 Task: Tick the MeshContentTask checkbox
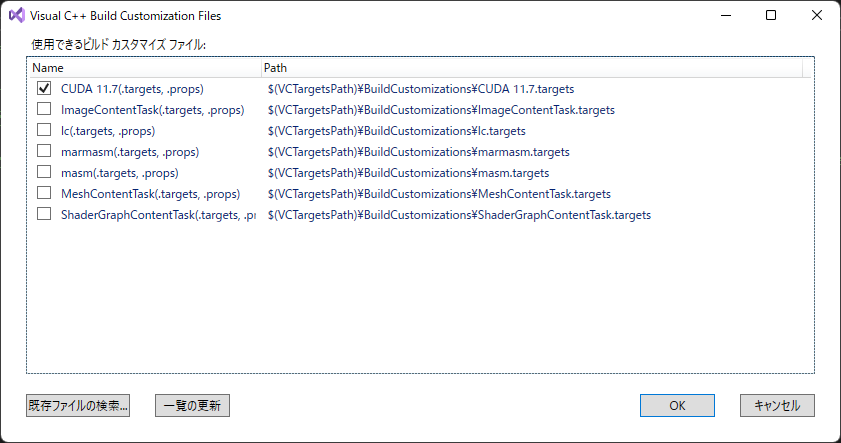[x=44, y=193]
